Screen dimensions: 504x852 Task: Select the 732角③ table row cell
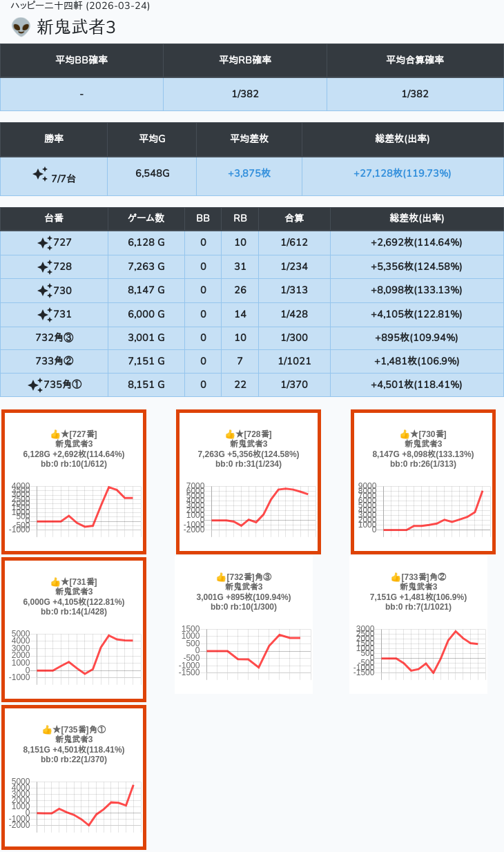(54, 338)
